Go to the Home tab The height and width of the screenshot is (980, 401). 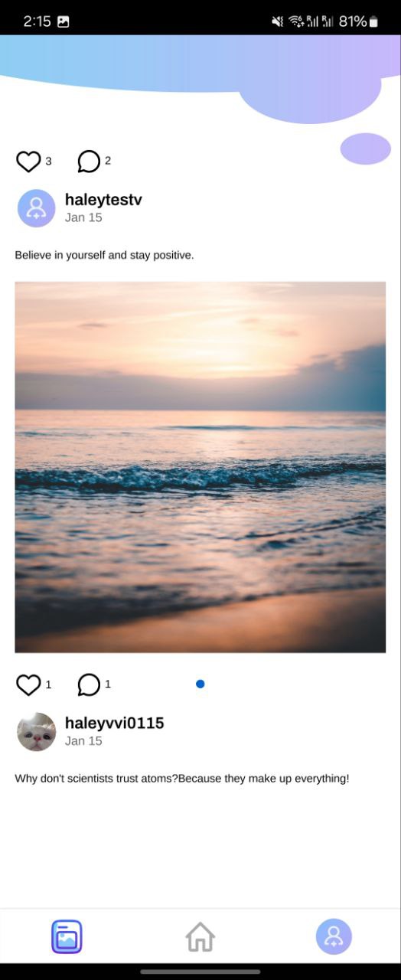pos(200,936)
